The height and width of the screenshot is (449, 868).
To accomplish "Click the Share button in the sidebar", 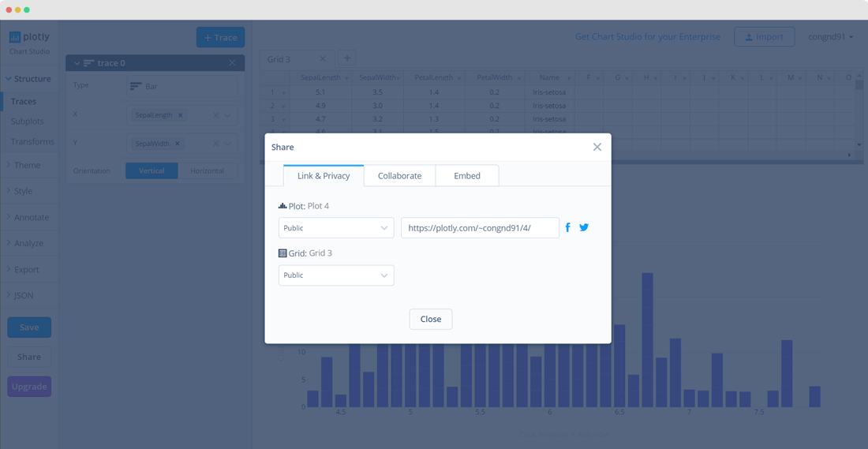I will click(x=29, y=357).
